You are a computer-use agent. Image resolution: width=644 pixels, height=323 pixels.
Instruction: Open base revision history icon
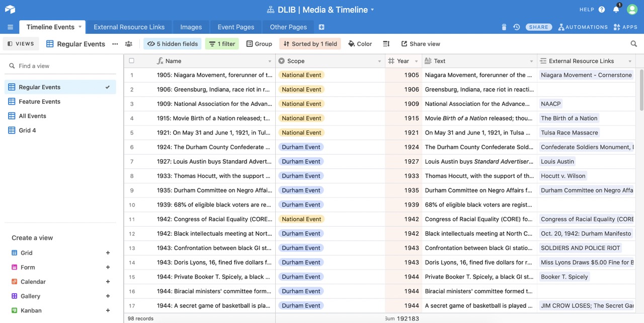pos(516,27)
